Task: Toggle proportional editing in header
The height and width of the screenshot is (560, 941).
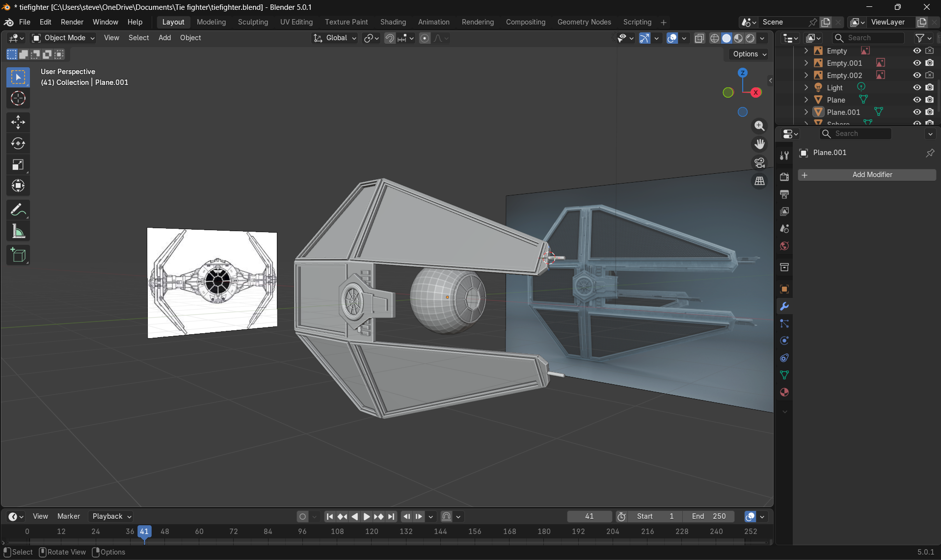Action: point(425,38)
